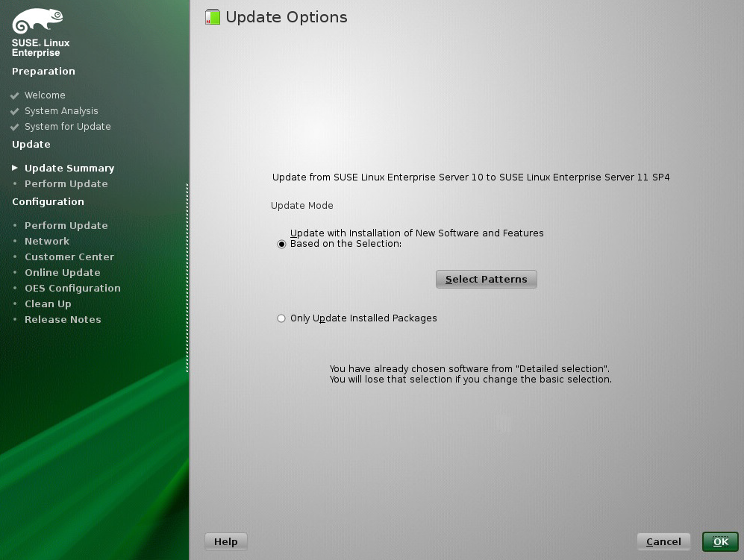Viewport: 744px width, 560px height.
Task: Click the System for Update checkmark icon
Action: pyautogui.click(x=15, y=127)
